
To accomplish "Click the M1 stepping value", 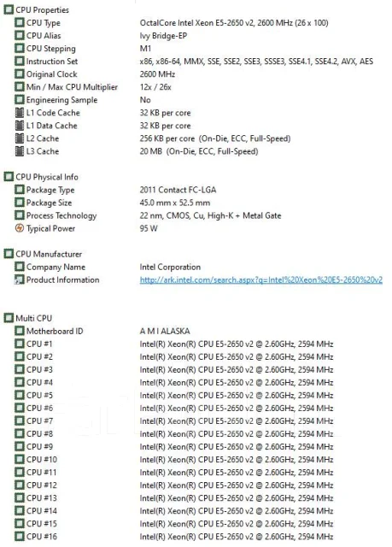I will click(145, 49).
